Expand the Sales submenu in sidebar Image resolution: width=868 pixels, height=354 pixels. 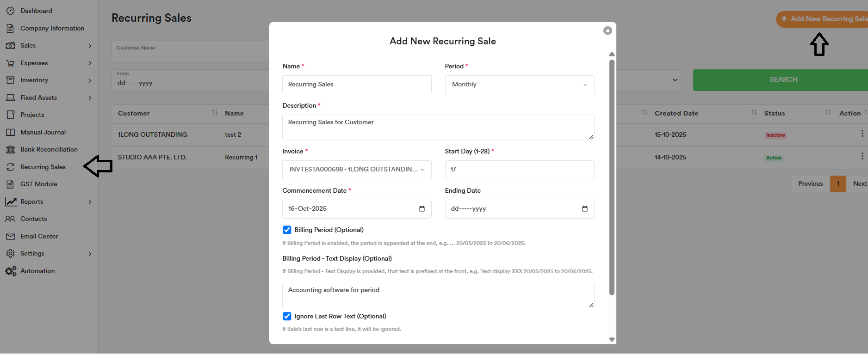click(90, 46)
